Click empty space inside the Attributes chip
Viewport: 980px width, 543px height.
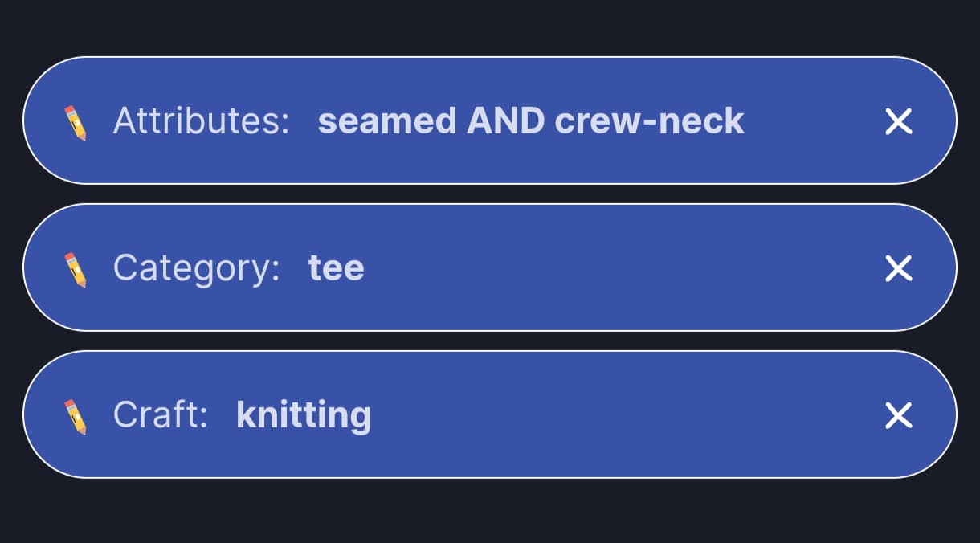[811, 121]
